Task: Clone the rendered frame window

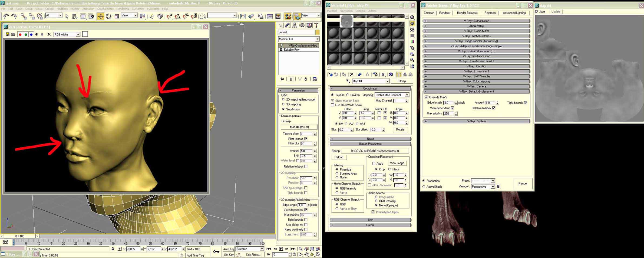Action: point(13,34)
